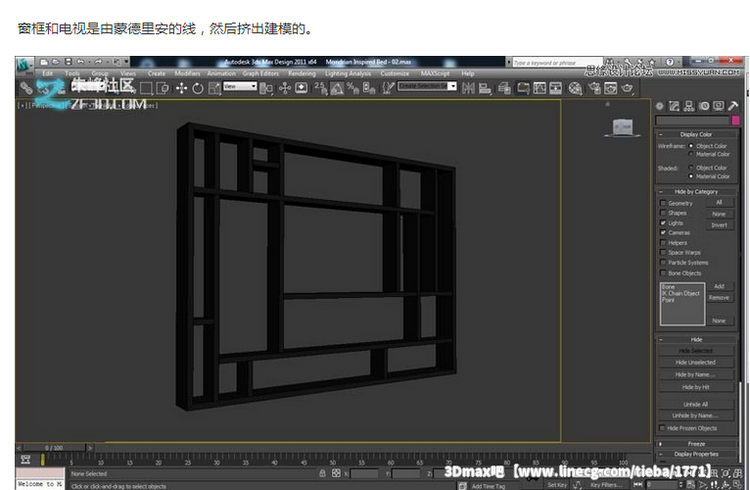Open the Graphite Modeling Tools ribbon icon
Image resolution: width=750 pixels, height=490 pixels.
click(x=523, y=88)
